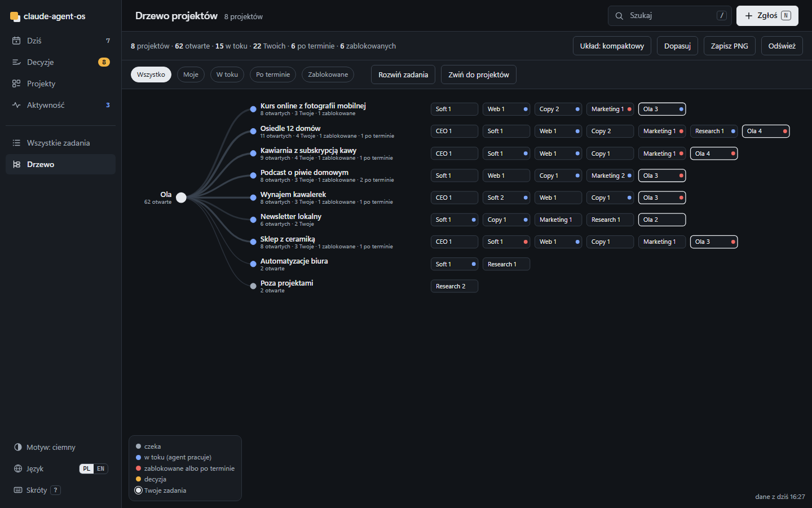Click the Dopasuj fit button
The width and height of the screenshot is (812, 508).
point(677,46)
